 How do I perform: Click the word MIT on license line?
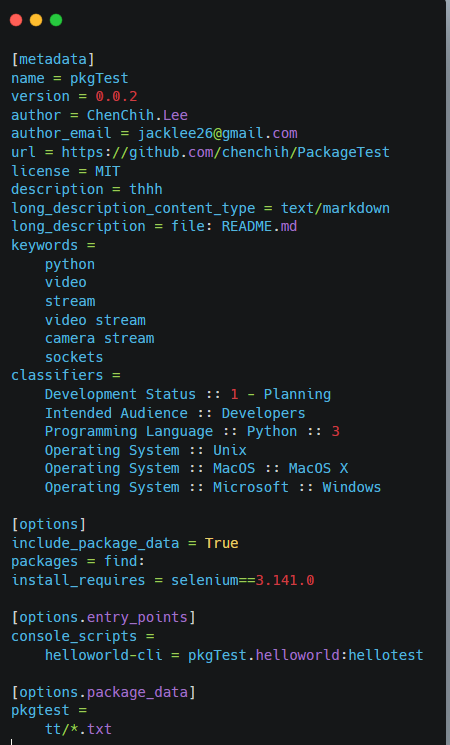[108, 171]
